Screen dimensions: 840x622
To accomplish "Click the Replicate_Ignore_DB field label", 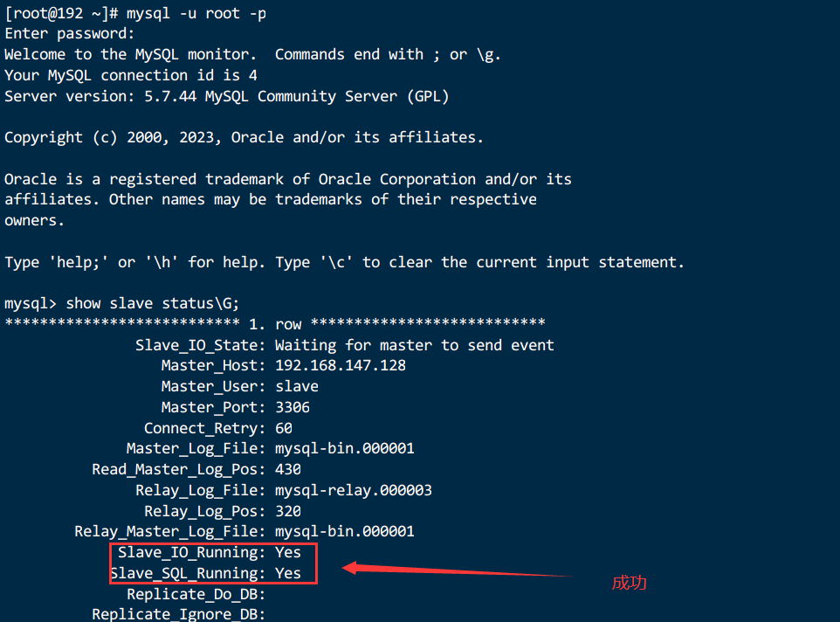I will coord(179,614).
